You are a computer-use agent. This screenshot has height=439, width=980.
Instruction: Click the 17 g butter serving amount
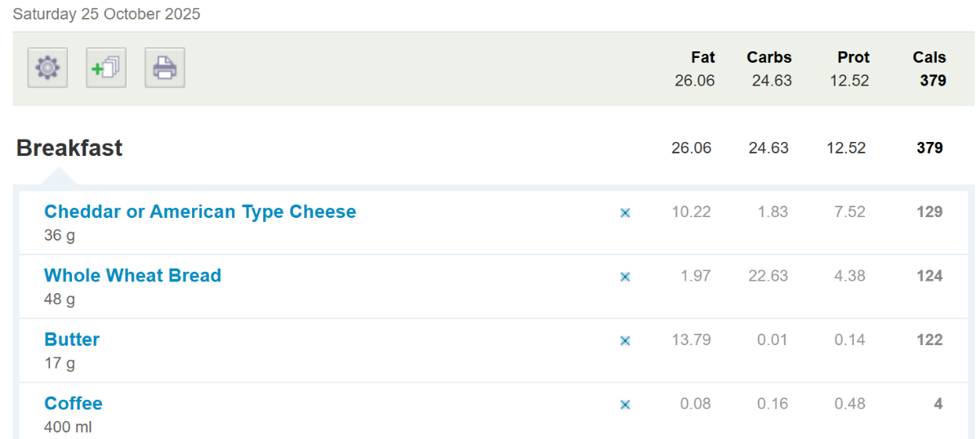coord(59,363)
